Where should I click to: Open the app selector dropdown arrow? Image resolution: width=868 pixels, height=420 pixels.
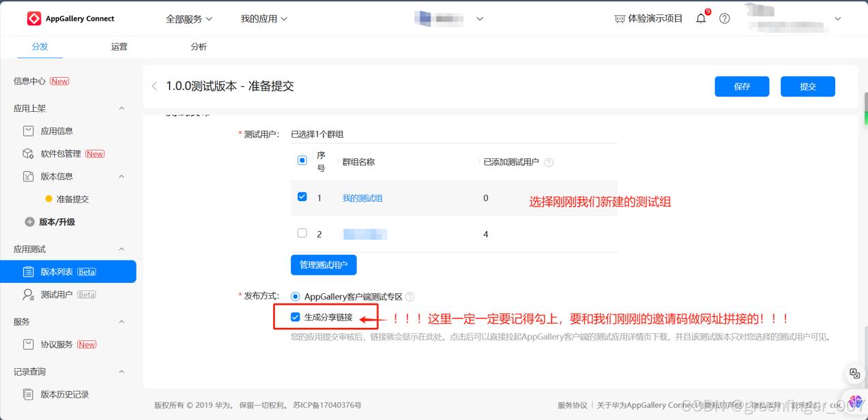(480, 19)
